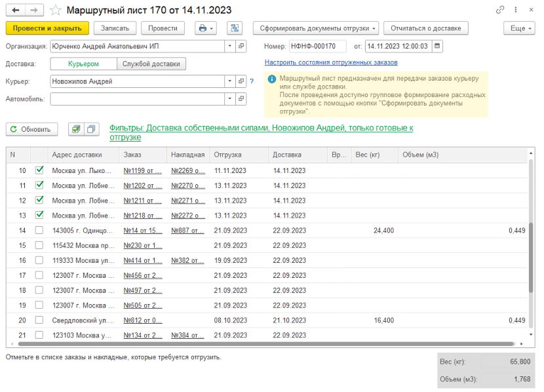Click the date field 14.11.2023 12:00:03
The width and height of the screenshot is (544, 392).
point(398,46)
